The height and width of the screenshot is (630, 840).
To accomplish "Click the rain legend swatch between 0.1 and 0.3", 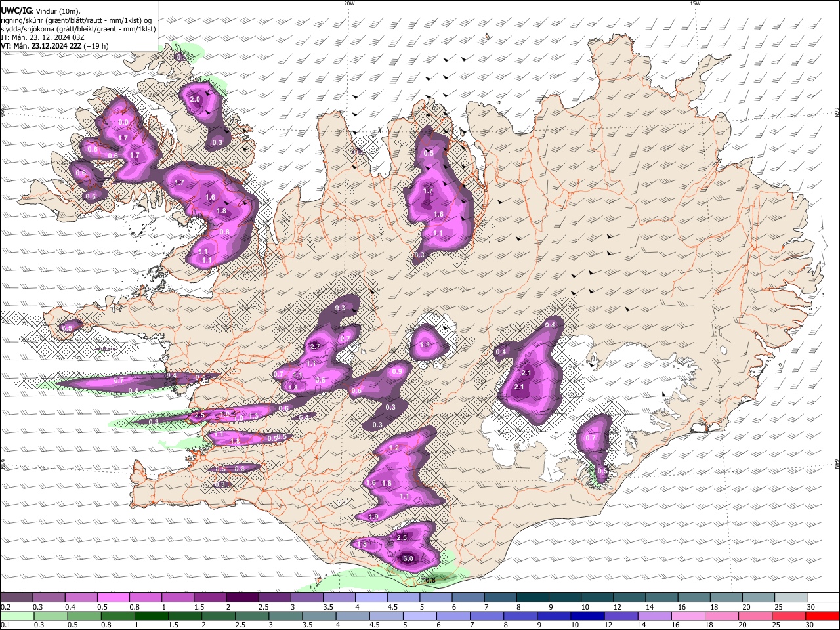I will pyautogui.click(x=16, y=616).
